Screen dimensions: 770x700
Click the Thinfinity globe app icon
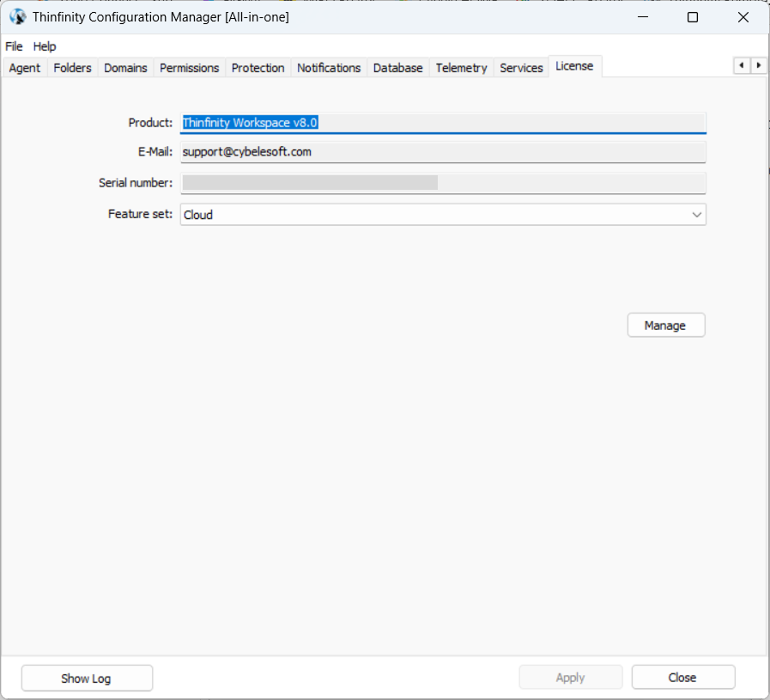click(18, 16)
